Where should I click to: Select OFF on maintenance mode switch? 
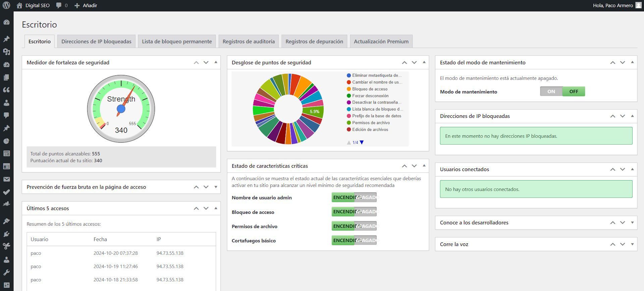pyautogui.click(x=574, y=91)
